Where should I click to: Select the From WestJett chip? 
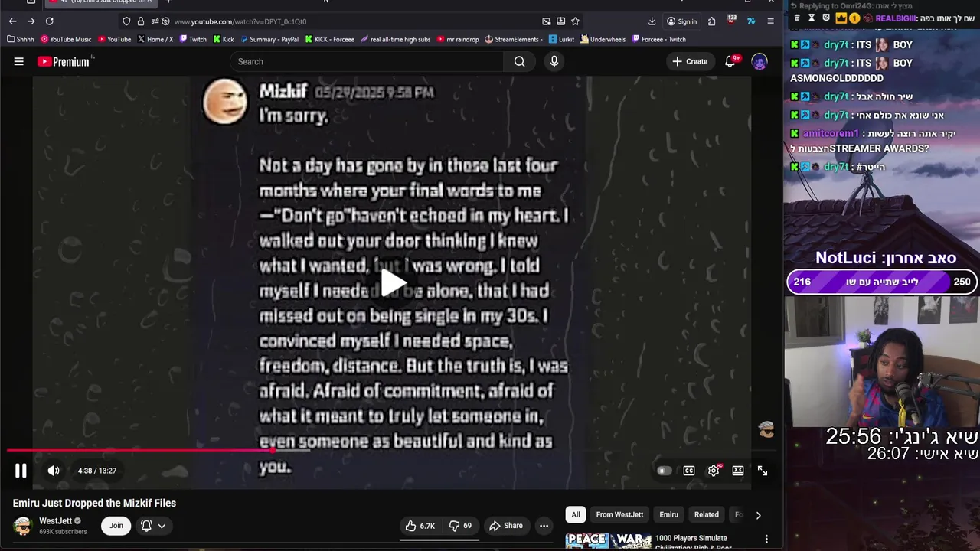pyautogui.click(x=619, y=515)
